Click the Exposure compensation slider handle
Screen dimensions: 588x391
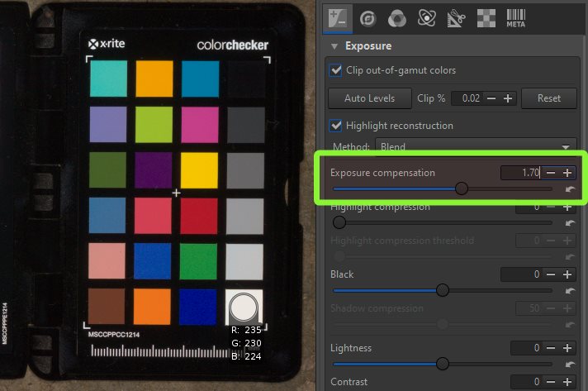[x=462, y=188]
